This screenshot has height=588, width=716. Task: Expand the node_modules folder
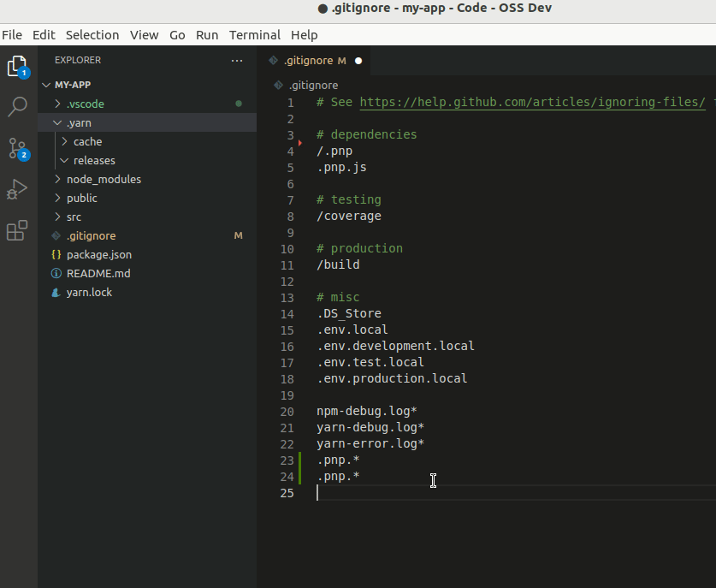pos(57,179)
